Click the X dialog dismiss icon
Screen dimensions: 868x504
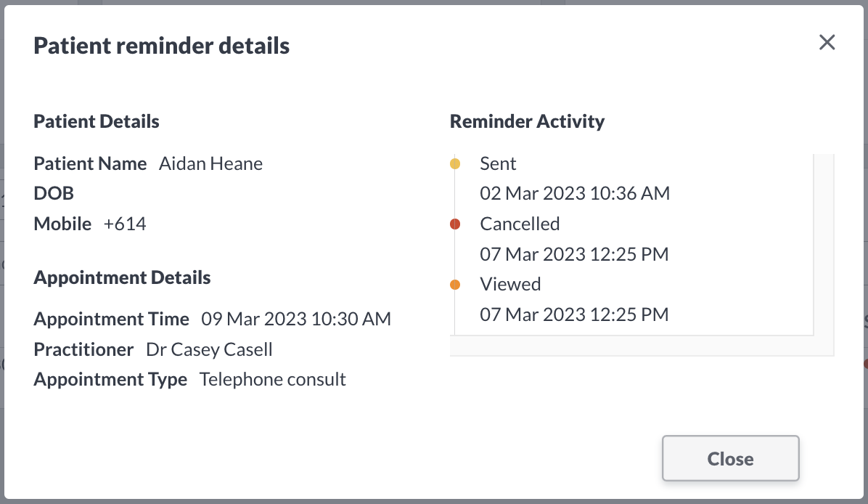pos(827,42)
